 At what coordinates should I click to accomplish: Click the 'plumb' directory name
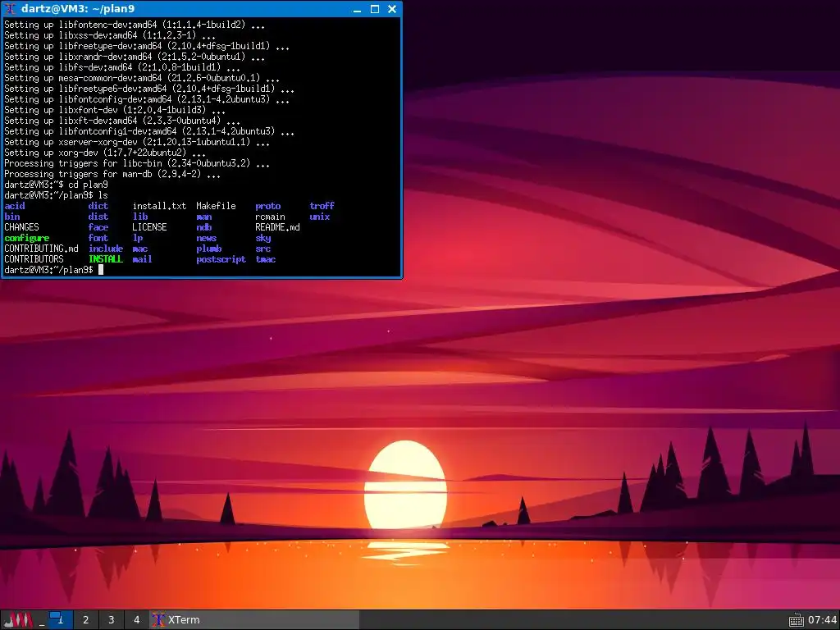pyautogui.click(x=209, y=249)
